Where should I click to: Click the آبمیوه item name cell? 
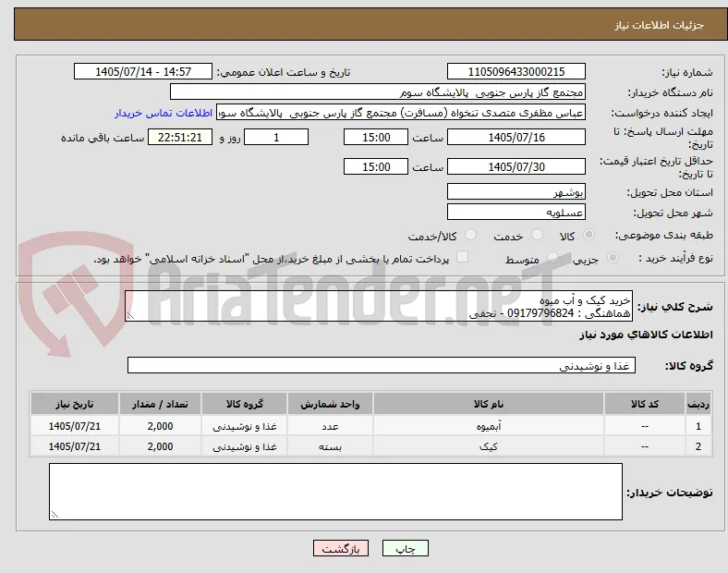(489, 426)
